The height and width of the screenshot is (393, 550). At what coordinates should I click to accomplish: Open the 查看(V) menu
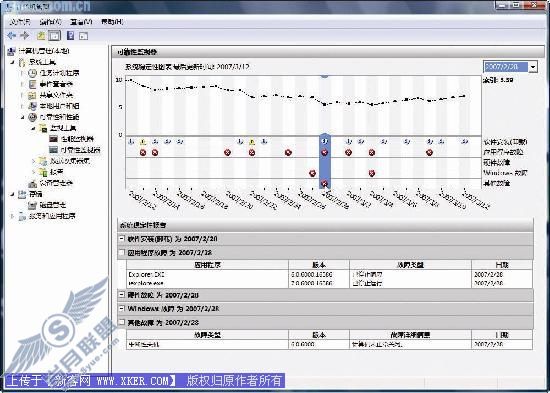tap(81, 22)
